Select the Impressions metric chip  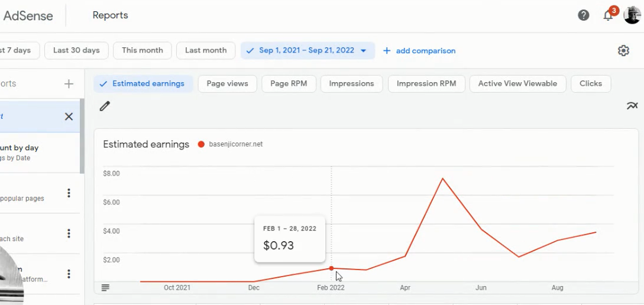352,84
